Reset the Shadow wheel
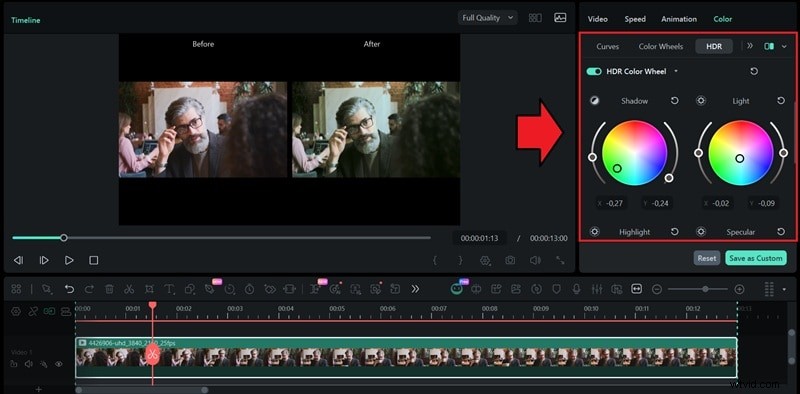 pos(674,101)
